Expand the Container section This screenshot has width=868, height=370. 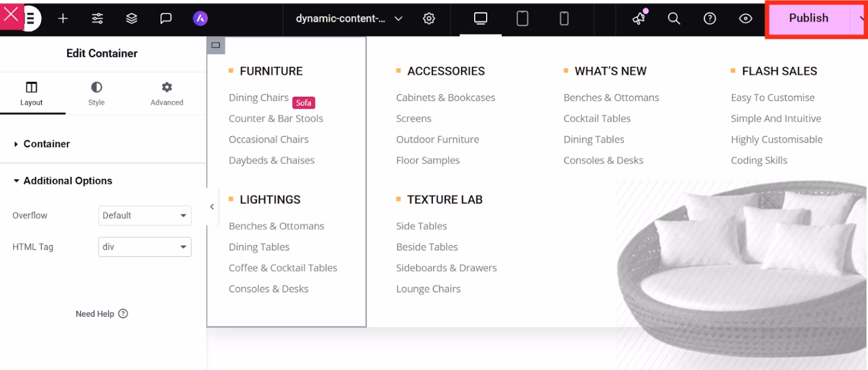tap(47, 144)
